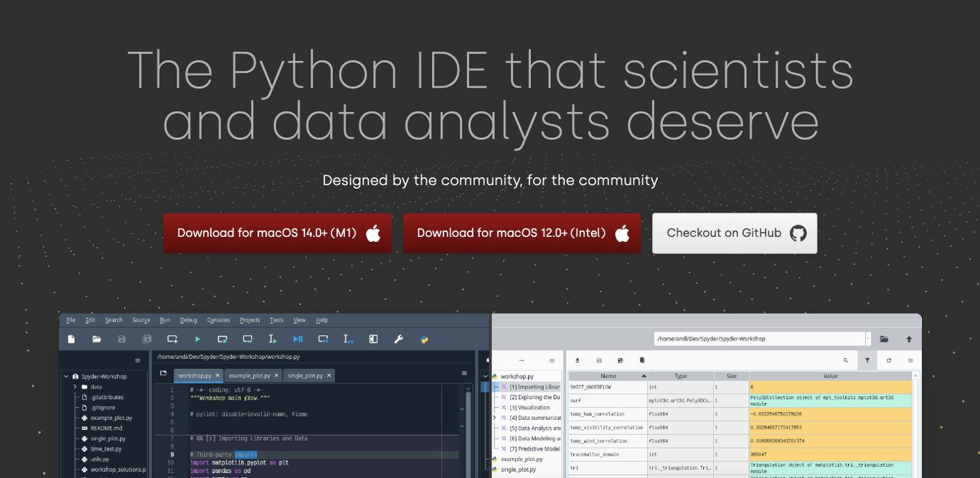Collapse the Spyder-Workshop project root
Viewport: 980px width, 478px height.
pyautogui.click(x=66, y=376)
